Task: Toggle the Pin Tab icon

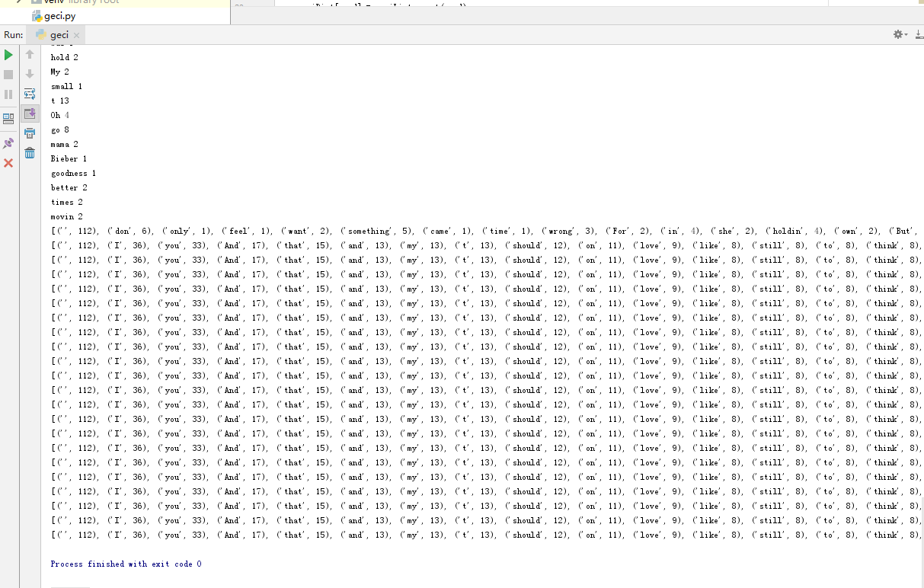Action: (8, 142)
